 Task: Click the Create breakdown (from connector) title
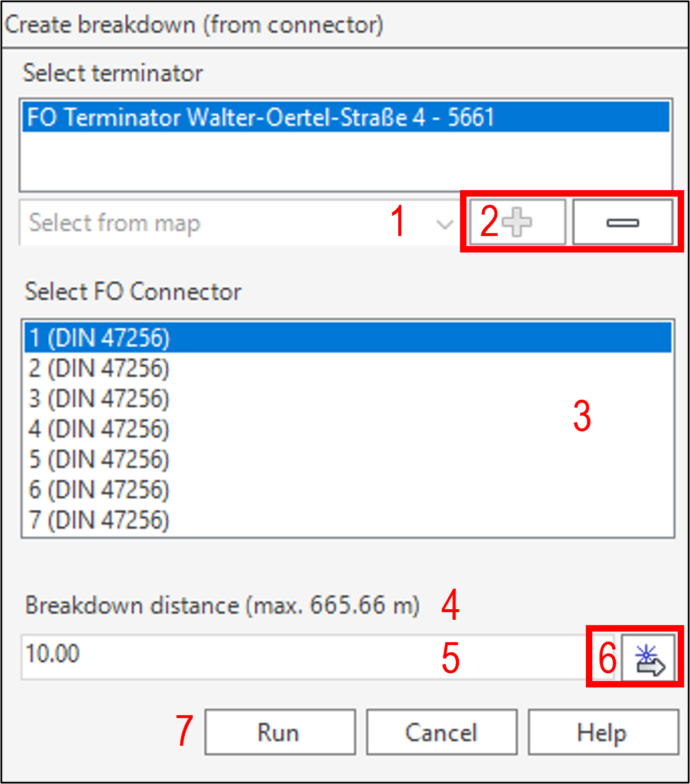[194, 25]
